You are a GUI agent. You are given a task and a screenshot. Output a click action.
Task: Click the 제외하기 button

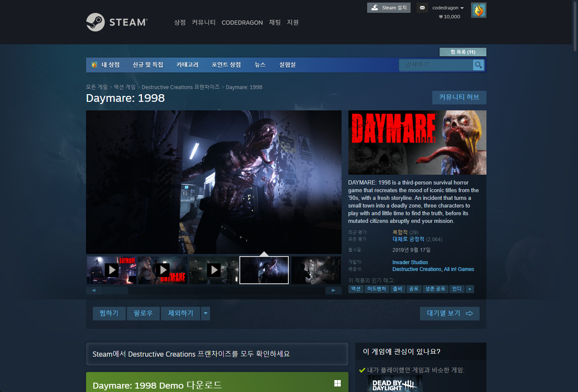click(181, 313)
